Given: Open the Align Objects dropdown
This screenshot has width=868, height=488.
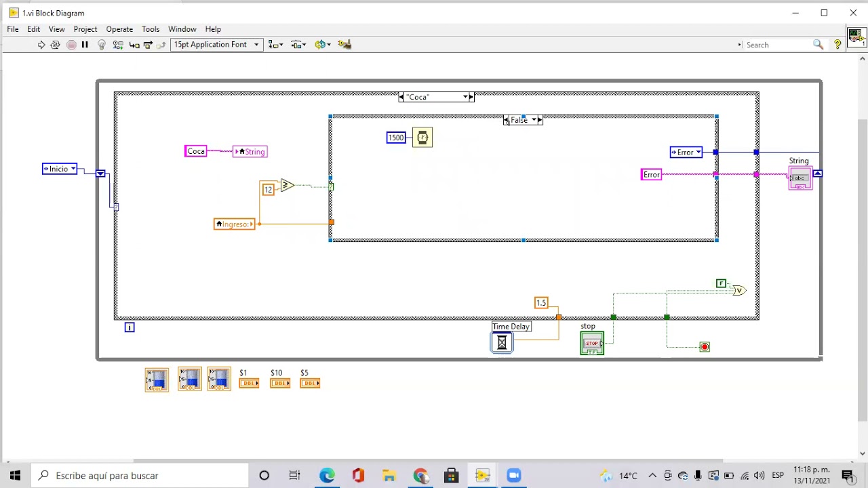Looking at the screenshot, I should tap(275, 45).
